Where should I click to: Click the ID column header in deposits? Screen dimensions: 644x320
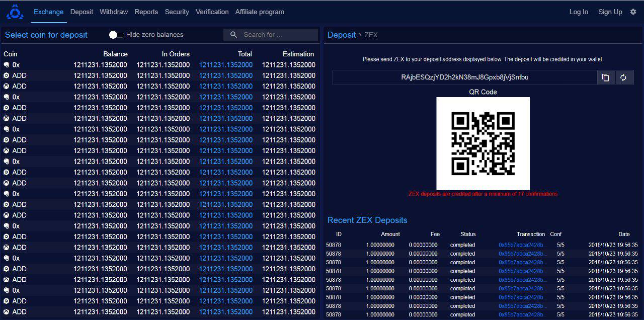click(339, 234)
